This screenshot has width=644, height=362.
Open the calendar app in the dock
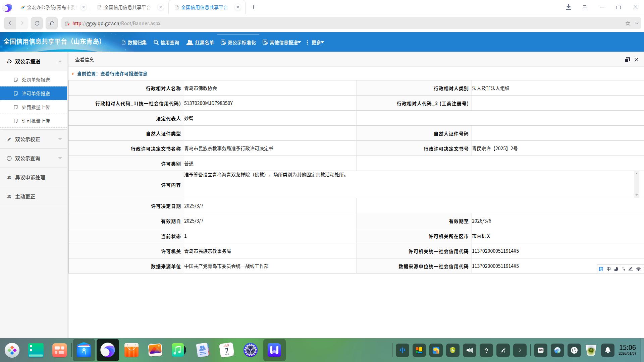tap(227, 350)
